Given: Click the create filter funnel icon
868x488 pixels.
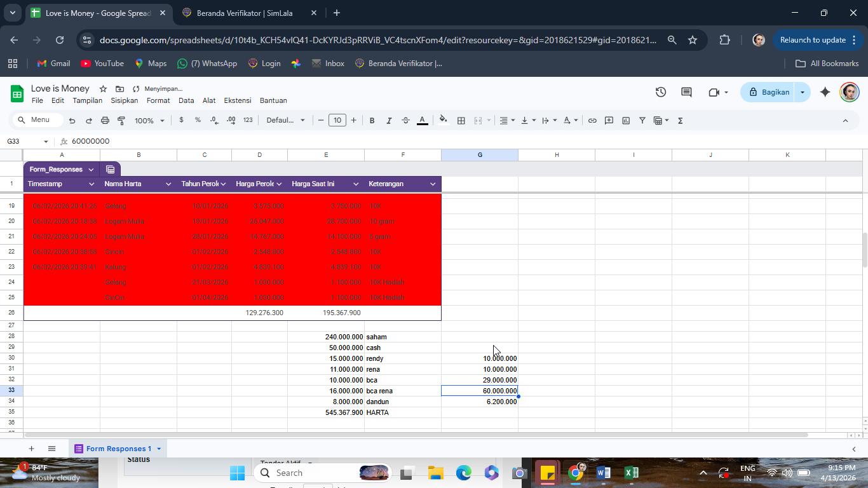Looking at the screenshot, I should [642, 120].
